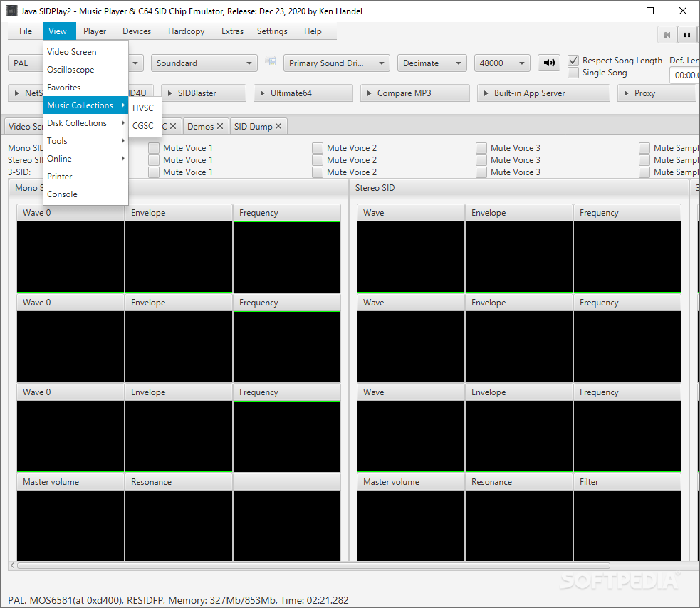Click the Stereo SID panel header
This screenshot has height=608, width=700.
click(x=518, y=188)
